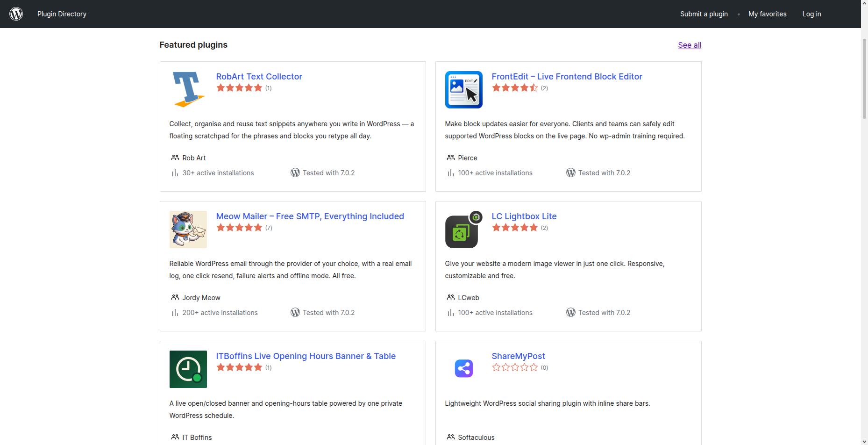Click author name LCweb
Viewport: 868px width, 445px height.
[x=469, y=298]
